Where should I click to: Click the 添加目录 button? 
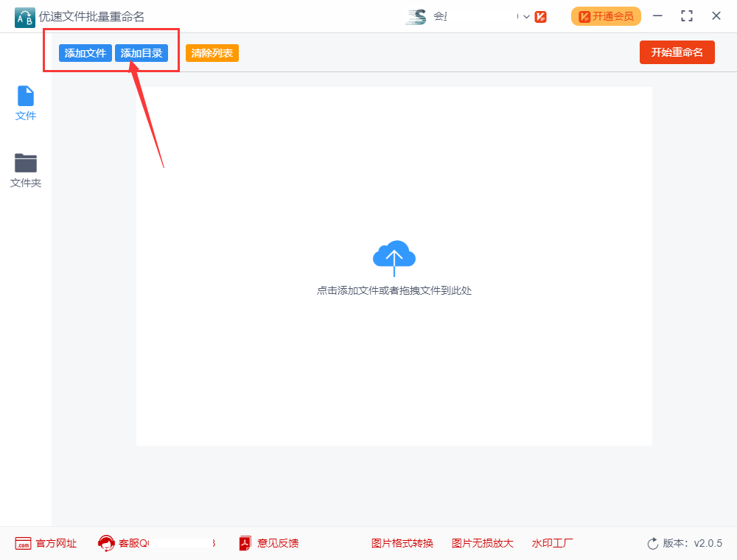[x=142, y=52]
